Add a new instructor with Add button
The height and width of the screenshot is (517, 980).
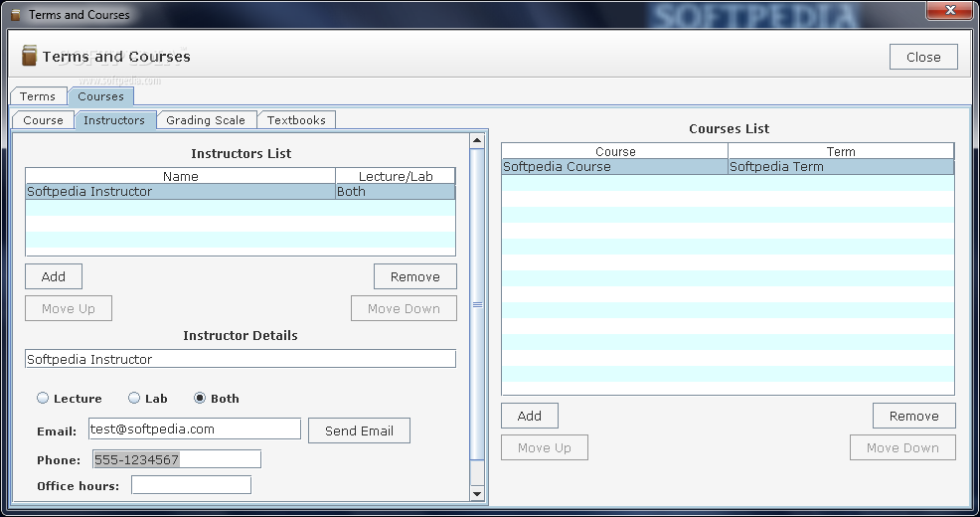[54, 276]
